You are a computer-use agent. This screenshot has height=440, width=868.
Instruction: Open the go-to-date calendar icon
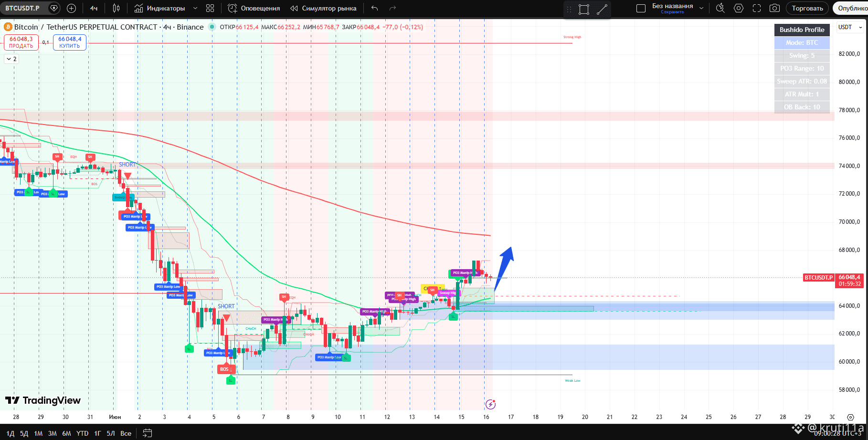148,433
